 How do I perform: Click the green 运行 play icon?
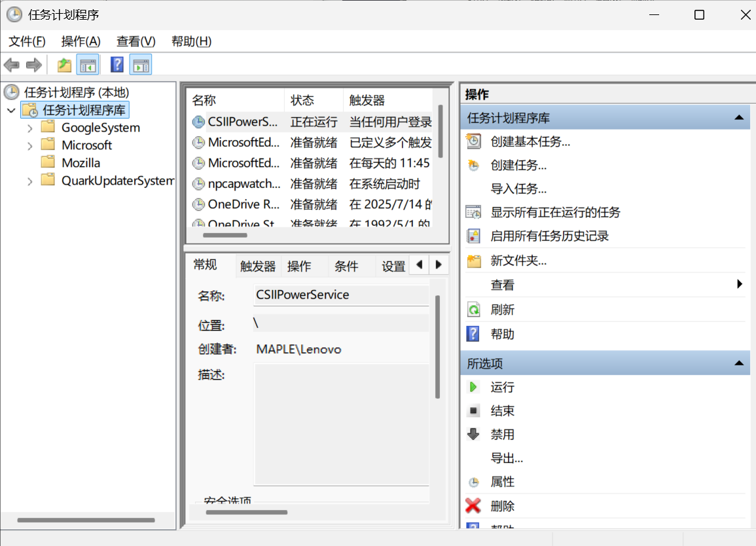coord(473,387)
